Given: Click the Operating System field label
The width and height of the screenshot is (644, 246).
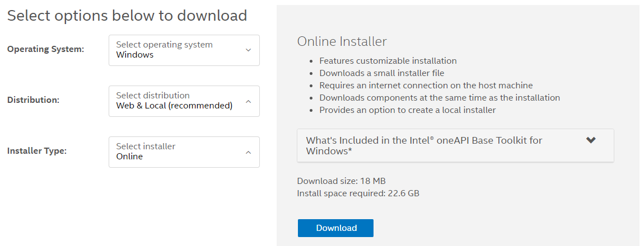Looking at the screenshot, I should (45, 49).
